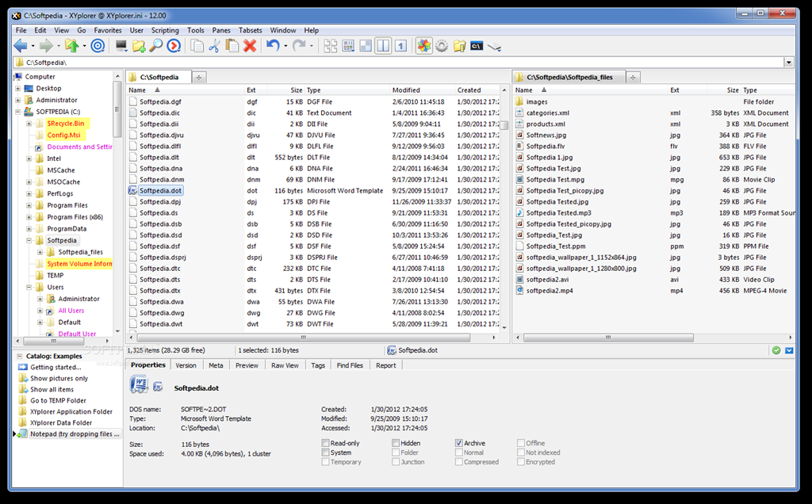Click the Paste clipboard icon
The width and height of the screenshot is (812, 504).
(x=232, y=46)
